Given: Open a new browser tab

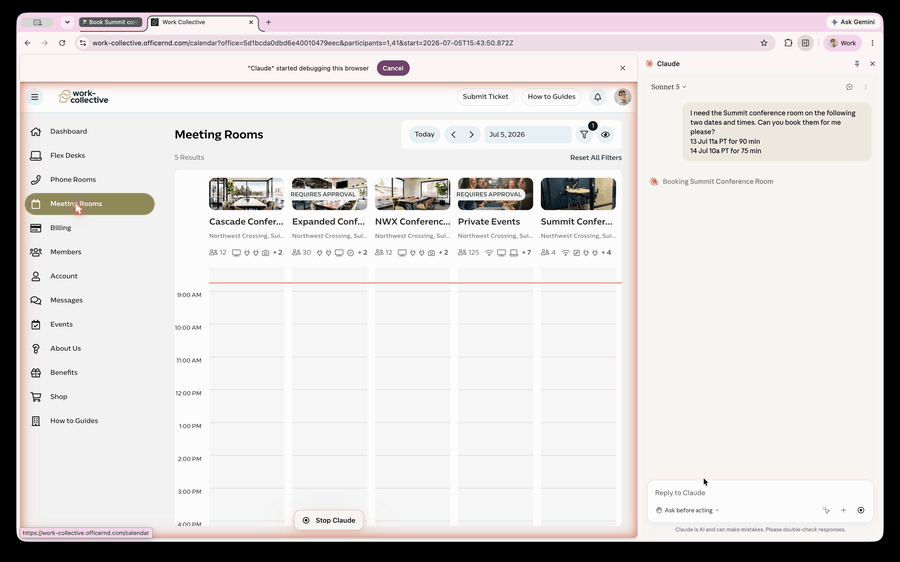Looking at the screenshot, I should pos(268,22).
